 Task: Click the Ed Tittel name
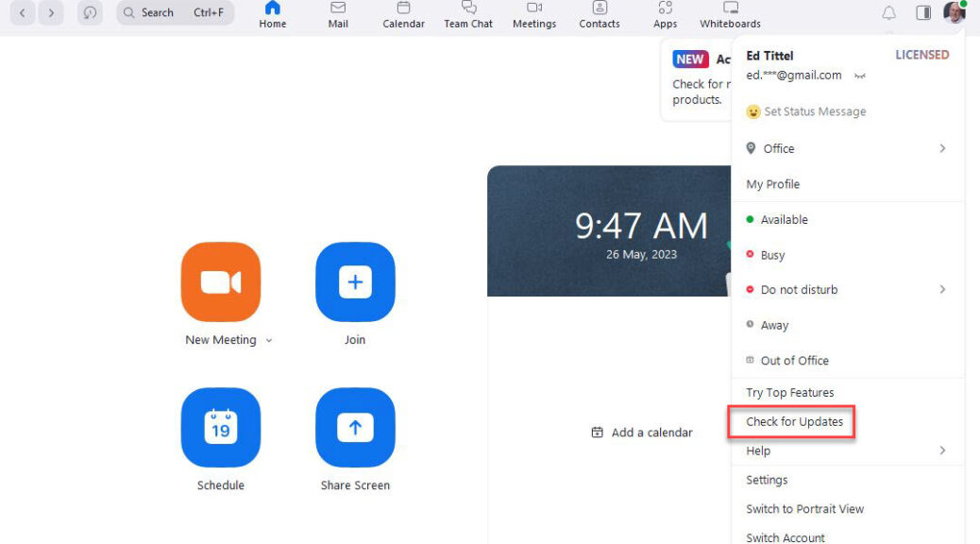769,56
